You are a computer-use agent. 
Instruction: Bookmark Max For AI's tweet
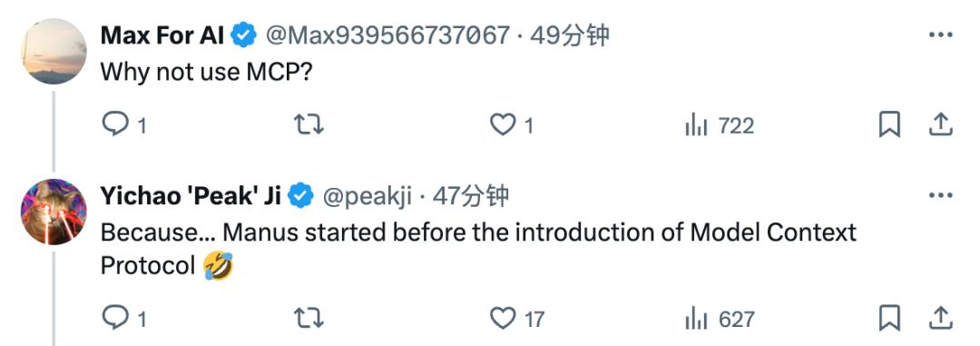tap(888, 124)
